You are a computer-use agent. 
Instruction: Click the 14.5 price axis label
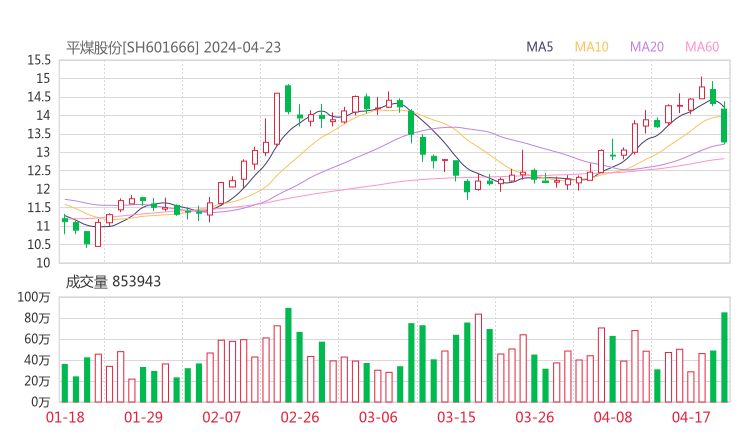[x=39, y=97]
